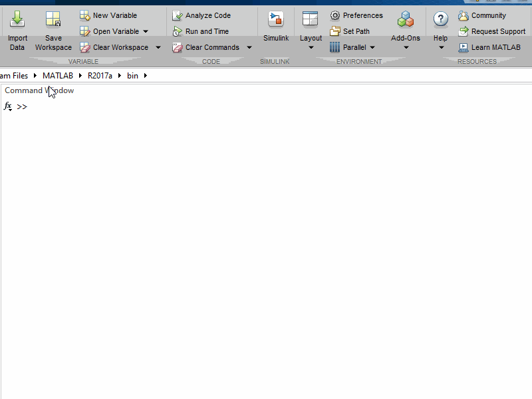Click the New Variable label
532x399 pixels.
click(x=115, y=15)
